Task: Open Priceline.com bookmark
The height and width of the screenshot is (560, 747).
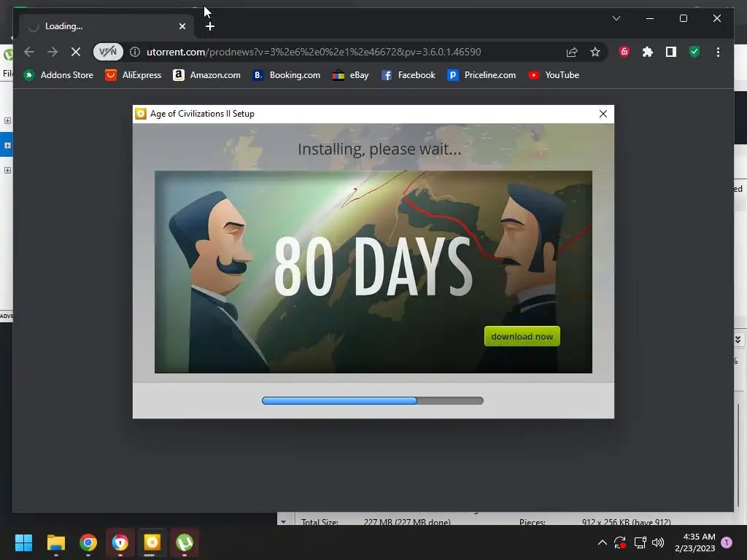Action: (x=481, y=75)
